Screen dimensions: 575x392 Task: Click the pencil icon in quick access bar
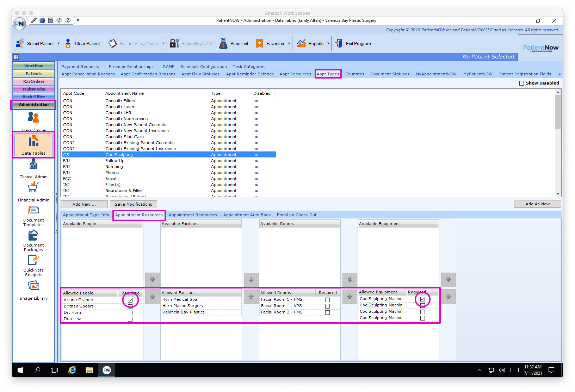click(34, 20)
